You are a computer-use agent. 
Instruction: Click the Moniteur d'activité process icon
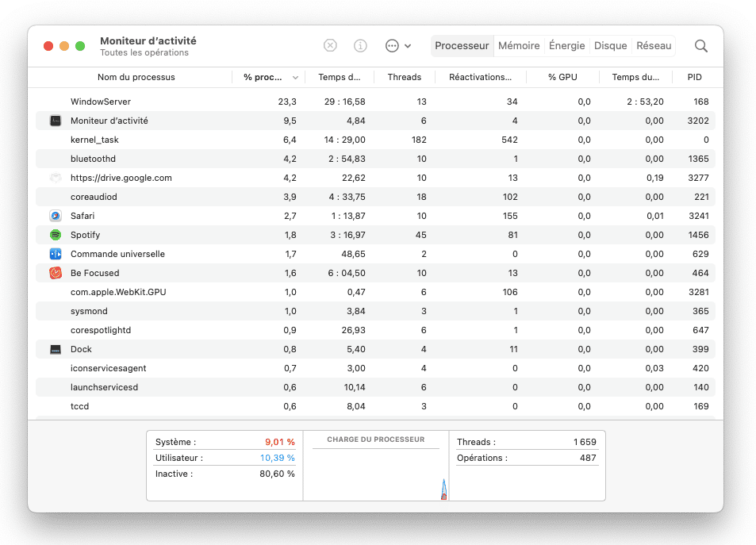[x=56, y=121]
